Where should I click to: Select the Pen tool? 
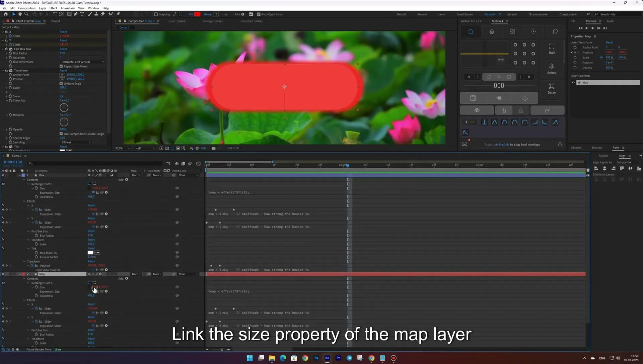click(76, 14)
